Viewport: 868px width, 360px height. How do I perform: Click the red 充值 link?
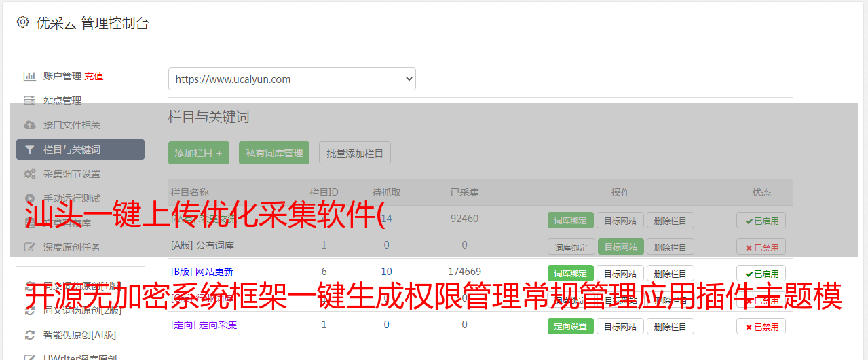point(94,76)
